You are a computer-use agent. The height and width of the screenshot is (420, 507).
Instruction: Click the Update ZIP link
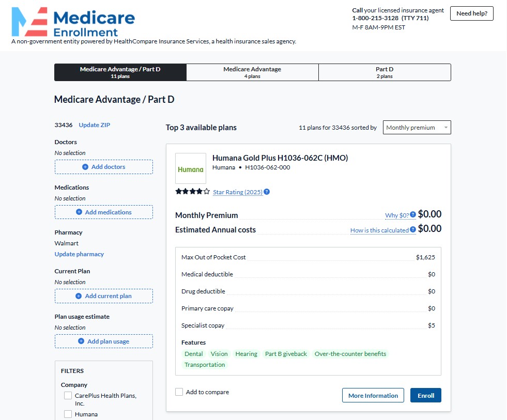coord(94,125)
